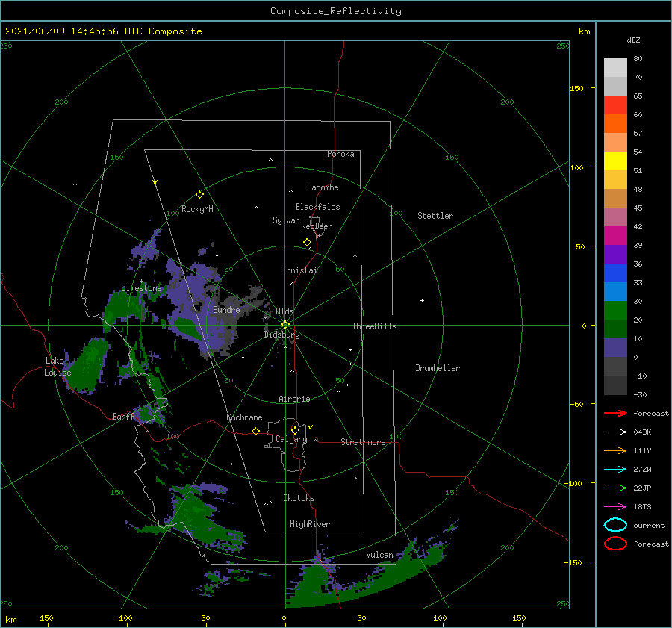Click the Drumheller label
The image size is (672, 628).
[x=438, y=368]
